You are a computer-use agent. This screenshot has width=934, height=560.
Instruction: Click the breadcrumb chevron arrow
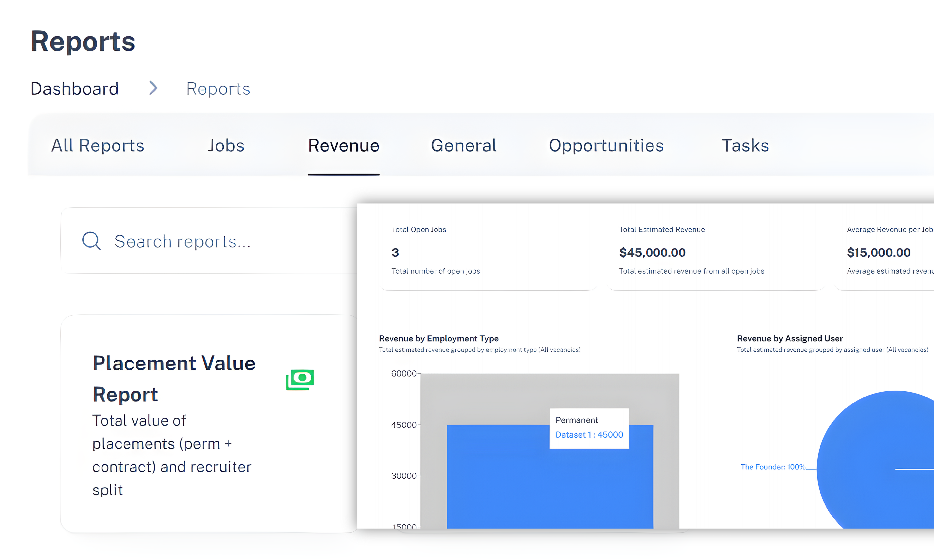click(x=153, y=88)
